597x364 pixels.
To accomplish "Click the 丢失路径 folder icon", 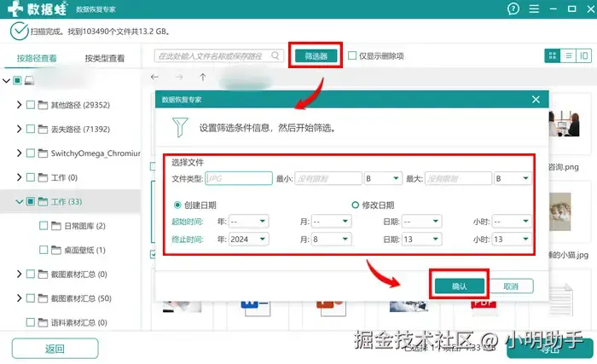I will coord(43,129).
